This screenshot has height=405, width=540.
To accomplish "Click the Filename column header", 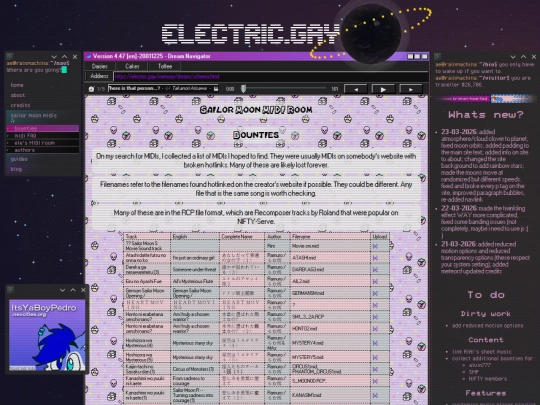I will 330,237.
